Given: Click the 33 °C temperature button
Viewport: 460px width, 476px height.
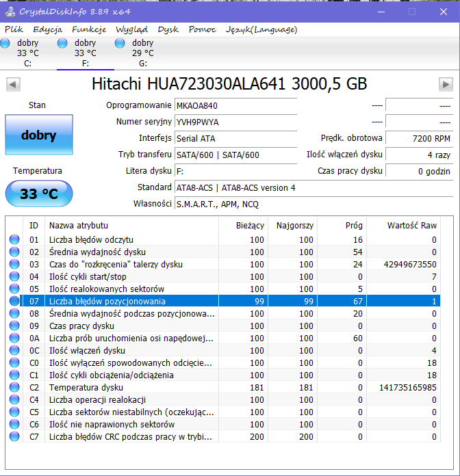Looking at the screenshot, I should [x=39, y=194].
